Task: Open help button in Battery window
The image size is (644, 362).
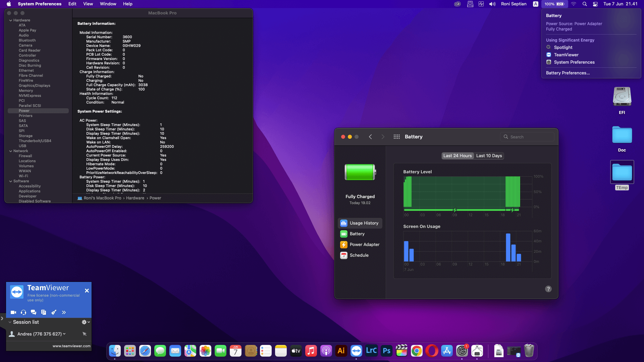Action: click(548, 289)
